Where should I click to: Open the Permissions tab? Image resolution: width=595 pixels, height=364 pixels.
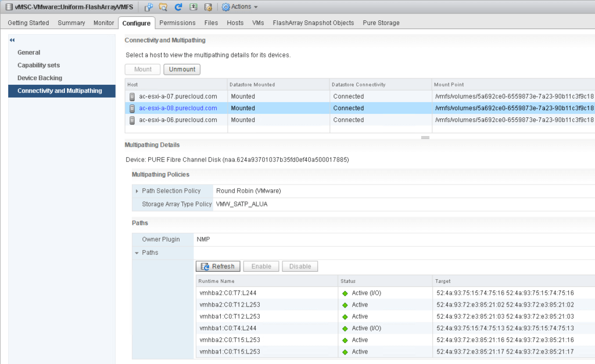pos(177,23)
